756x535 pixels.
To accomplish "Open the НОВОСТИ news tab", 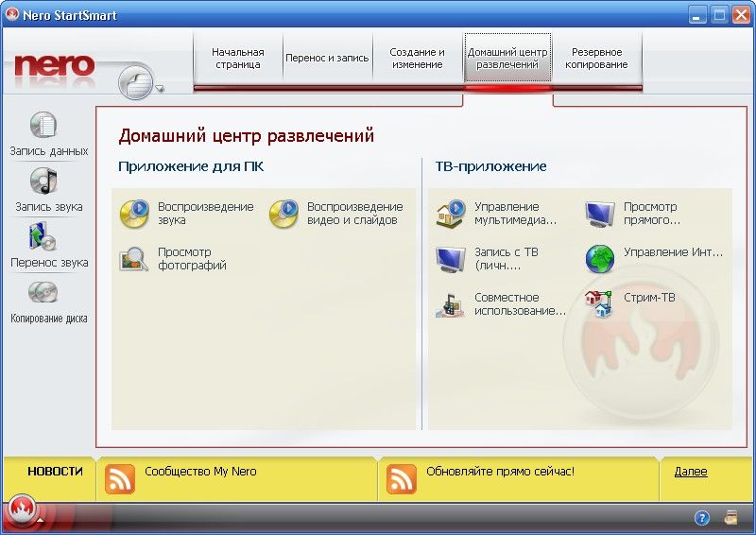I will (x=55, y=472).
